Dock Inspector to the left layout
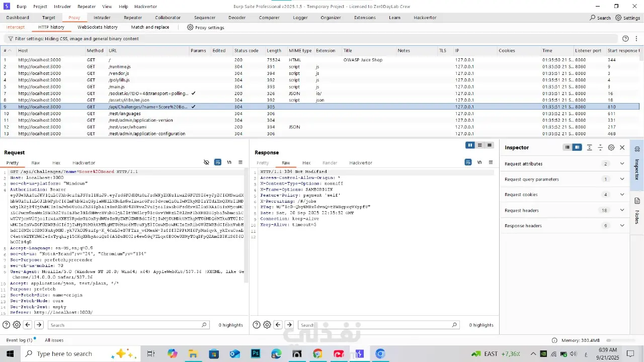 (x=567, y=147)
